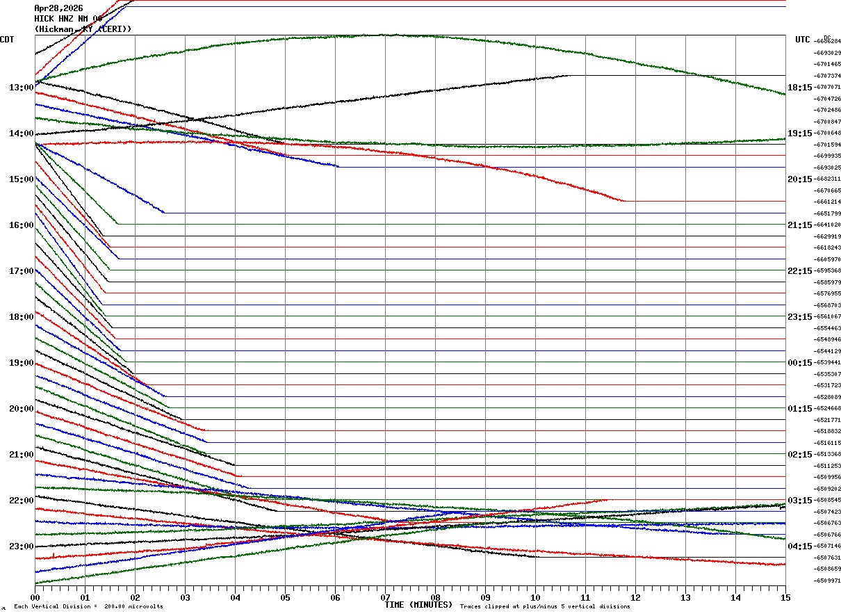Click minute tick label 03 on time axis
Viewport: 841px width, 616px height.
click(185, 597)
